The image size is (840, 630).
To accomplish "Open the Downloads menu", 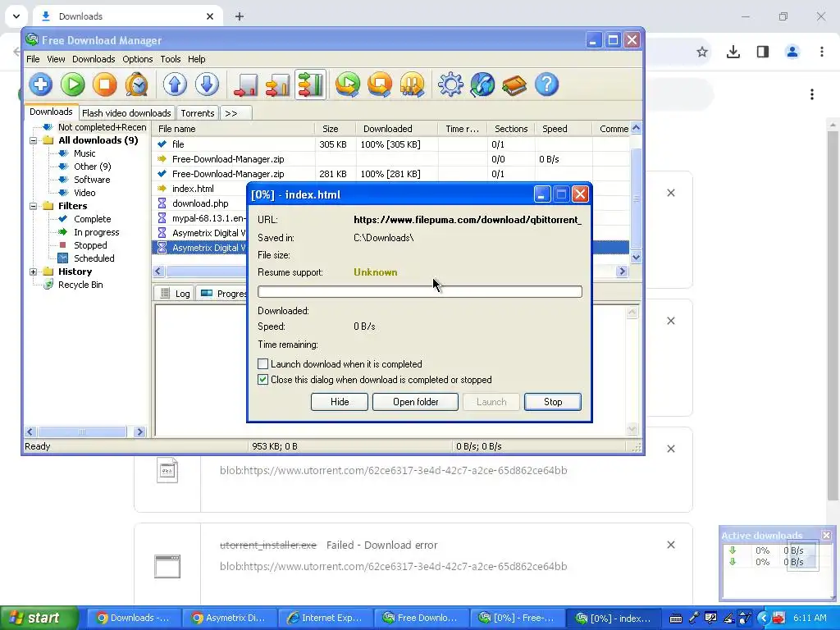I will pos(94,59).
